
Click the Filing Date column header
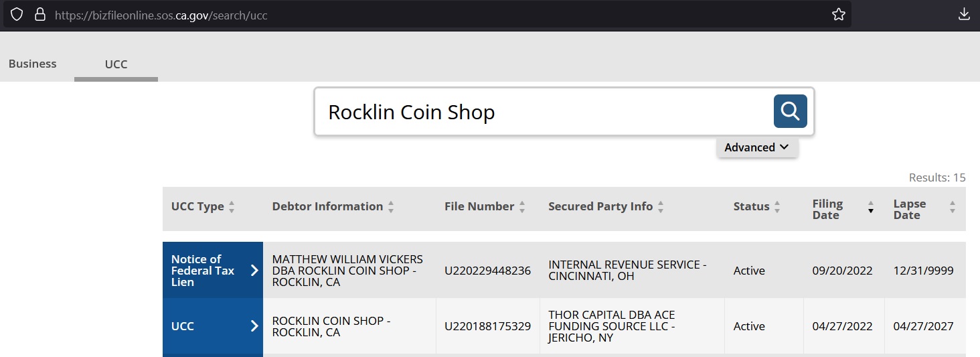pyautogui.click(x=828, y=209)
